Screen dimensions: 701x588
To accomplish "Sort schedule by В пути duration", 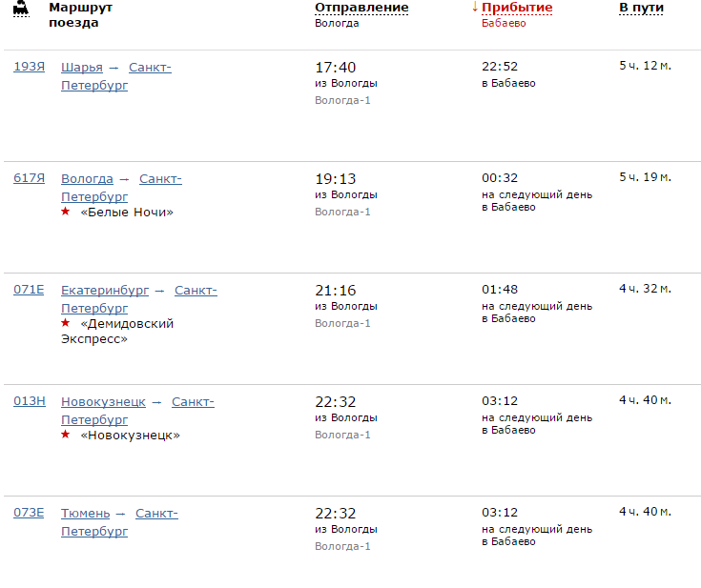I will [641, 8].
